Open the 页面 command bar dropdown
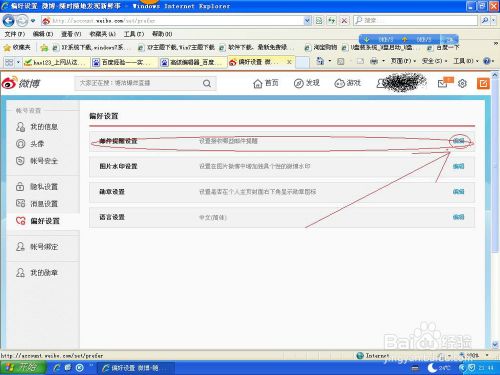 [403, 61]
